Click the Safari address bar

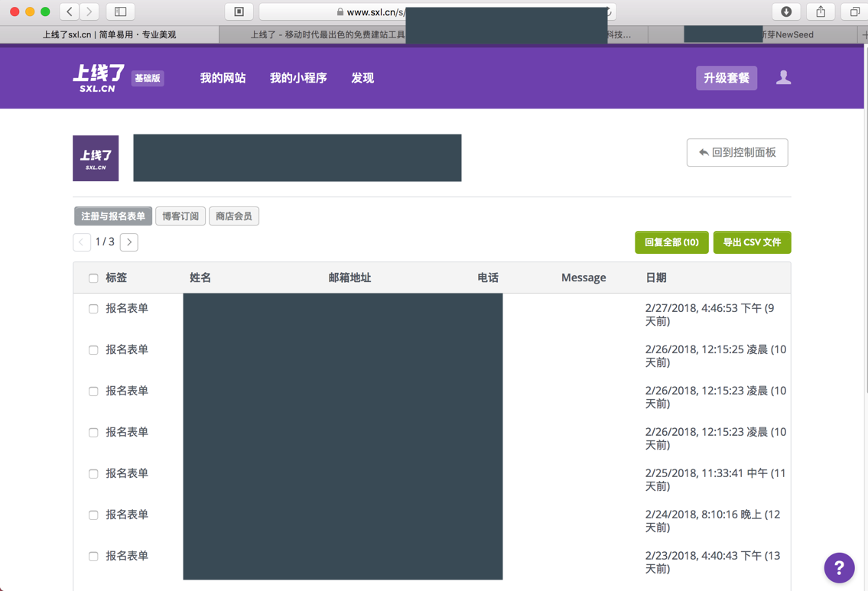(437, 11)
